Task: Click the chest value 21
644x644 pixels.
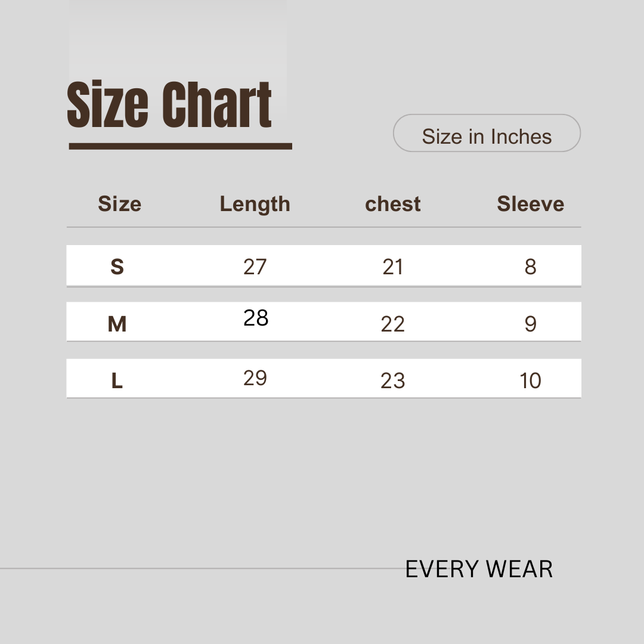Action: pyautogui.click(x=393, y=267)
